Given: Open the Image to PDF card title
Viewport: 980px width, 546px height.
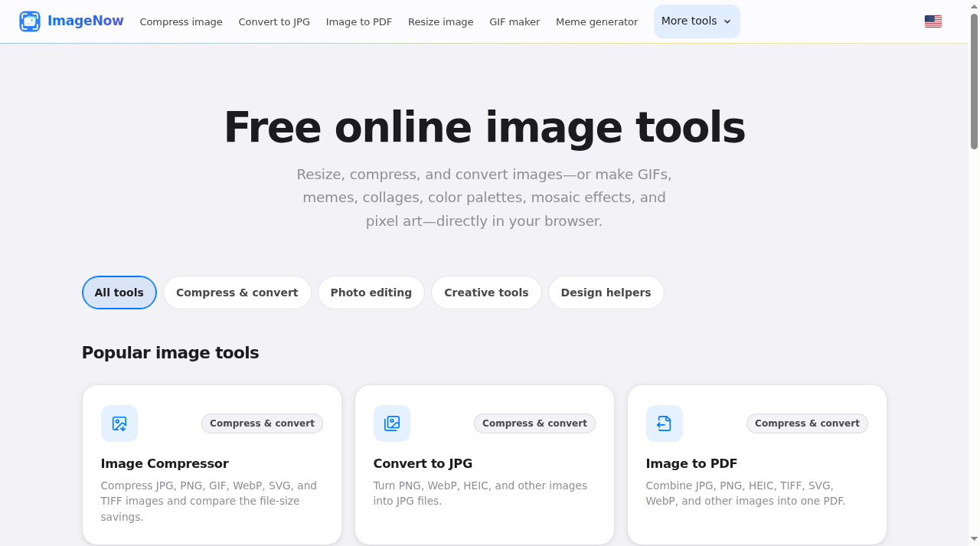Looking at the screenshot, I should [x=691, y=463].
